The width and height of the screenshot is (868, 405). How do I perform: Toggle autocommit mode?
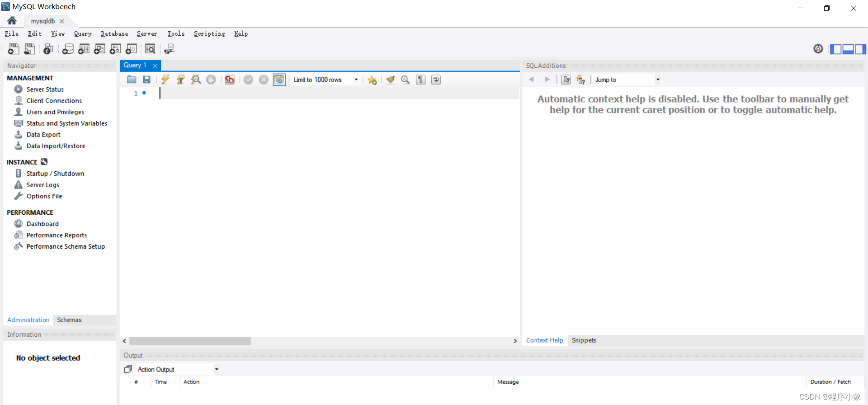tap(279, 80)
